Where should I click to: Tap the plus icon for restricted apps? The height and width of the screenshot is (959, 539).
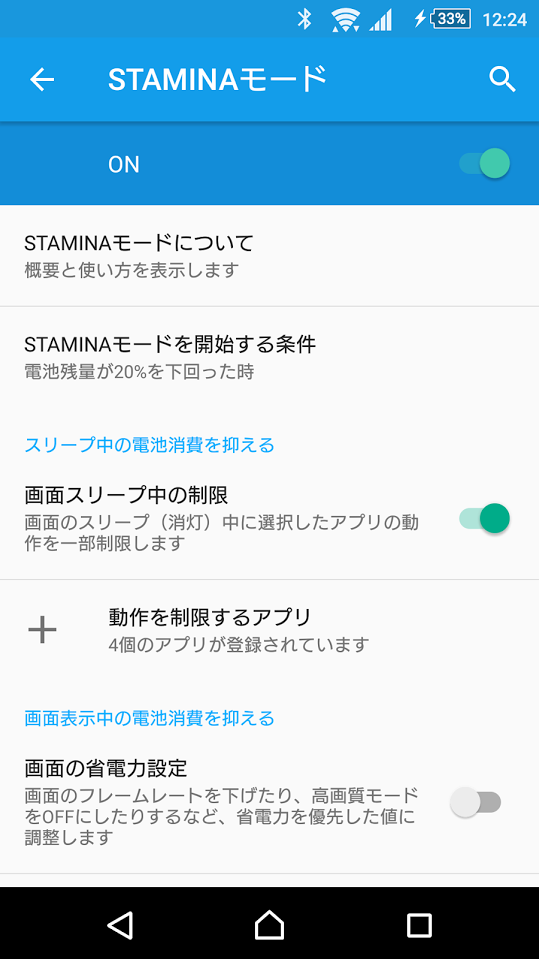pos(43,630)
